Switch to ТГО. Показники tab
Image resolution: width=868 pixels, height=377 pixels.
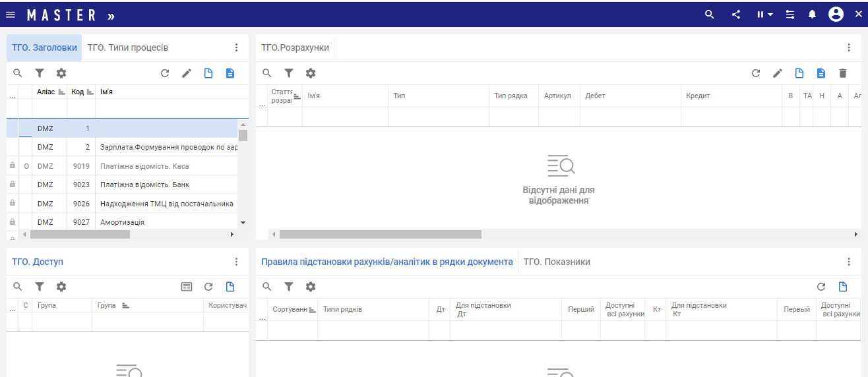coord(557,262)
